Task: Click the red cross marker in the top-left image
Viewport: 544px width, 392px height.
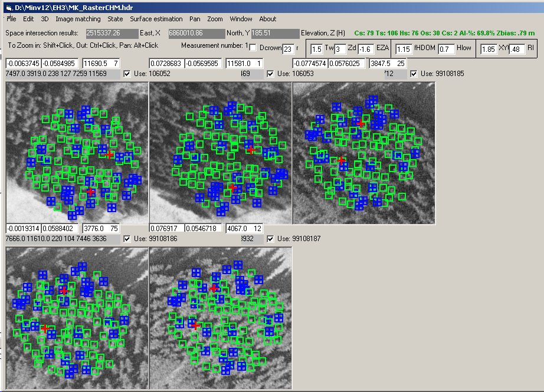Action: (109, 154)
